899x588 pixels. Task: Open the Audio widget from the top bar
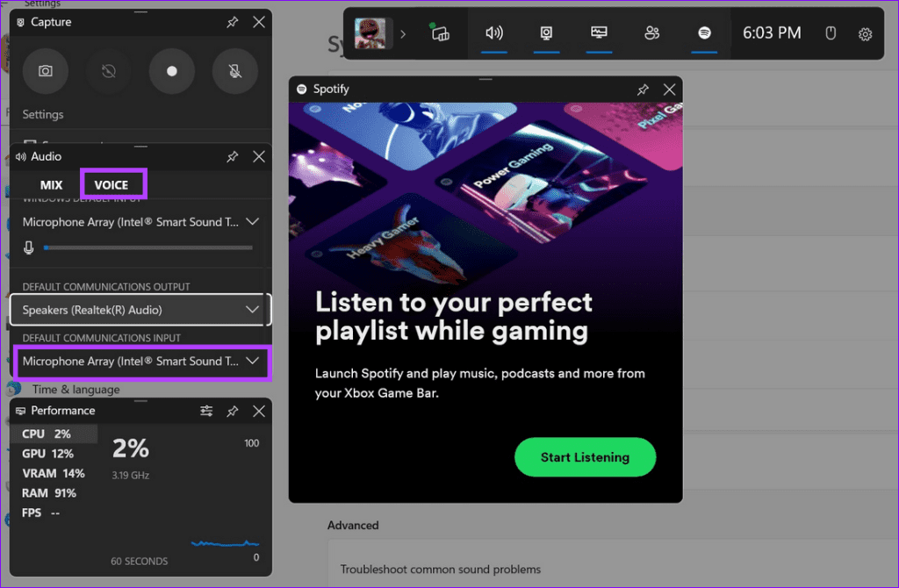pyautogui.click(x=493, y=33)
